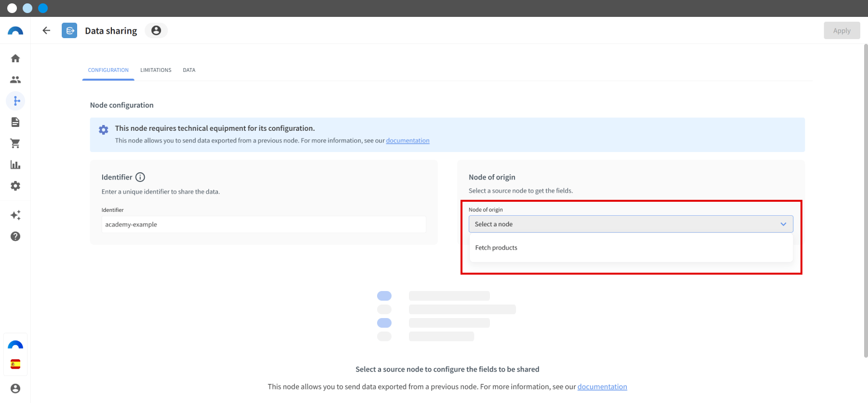Open the shopping cart icon in sidebar

[x=15, y=143]
